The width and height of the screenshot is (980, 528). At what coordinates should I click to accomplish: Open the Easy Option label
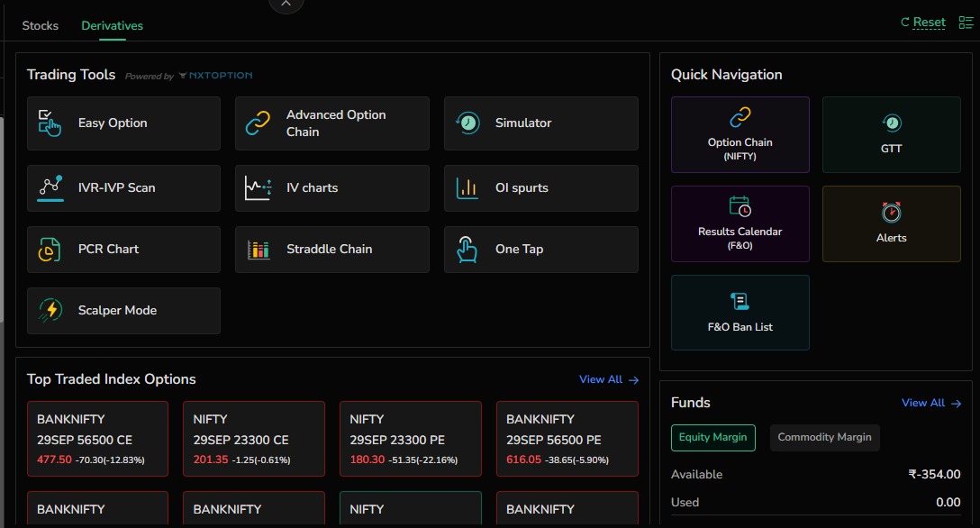tap(113, 123)
